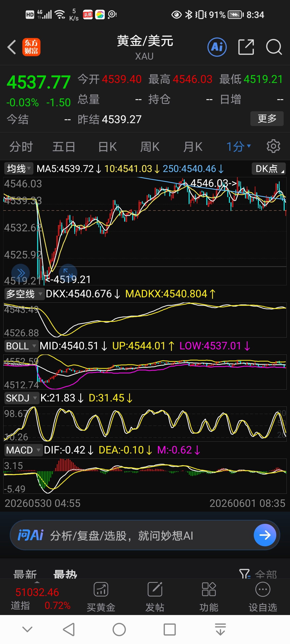This screenshot has width=290, height=644.
Task: Tap the status bar battery indicator
Action: (x=235, y=15)
